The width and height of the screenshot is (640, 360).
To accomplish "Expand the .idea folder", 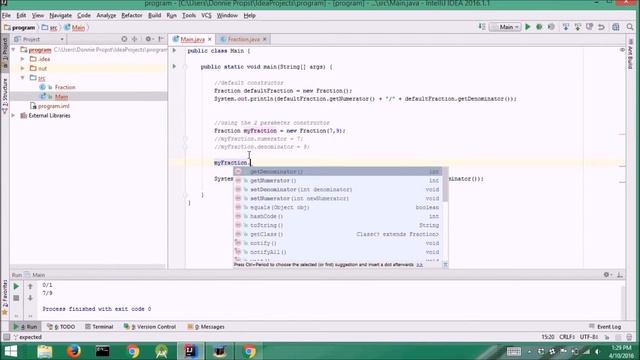I will coord(23,59).
